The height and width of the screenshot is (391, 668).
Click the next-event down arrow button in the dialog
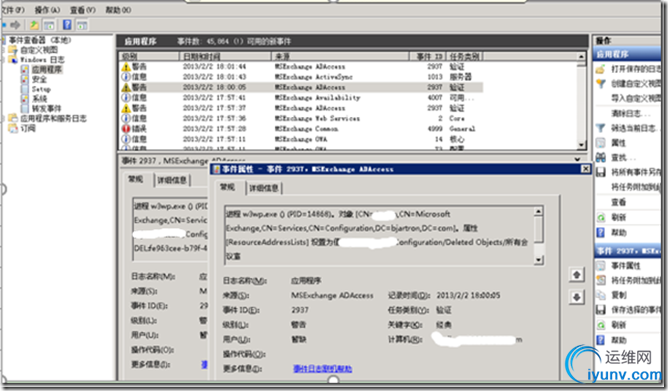576,297
